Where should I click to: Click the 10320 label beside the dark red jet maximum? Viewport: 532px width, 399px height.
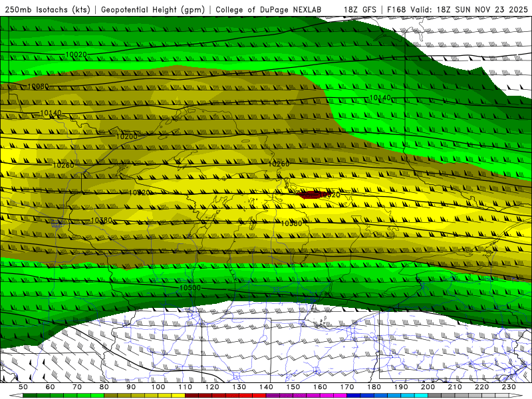click(x=329, y=195)
